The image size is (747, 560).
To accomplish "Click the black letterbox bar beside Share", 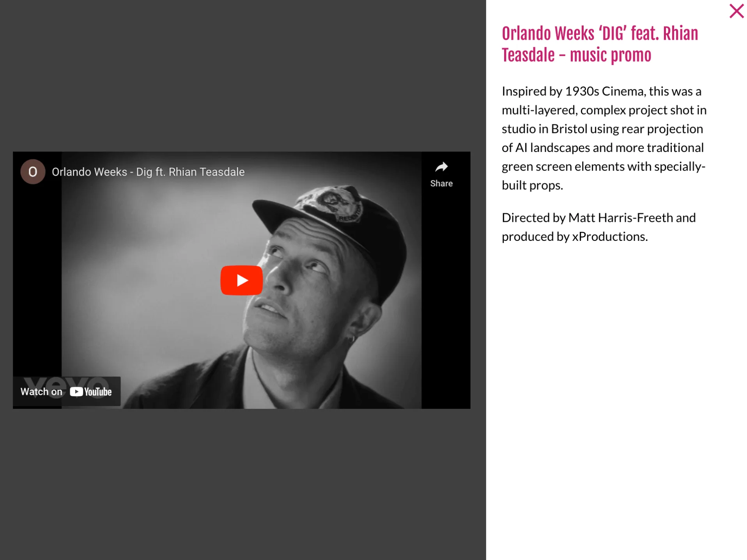I will 445,296.
